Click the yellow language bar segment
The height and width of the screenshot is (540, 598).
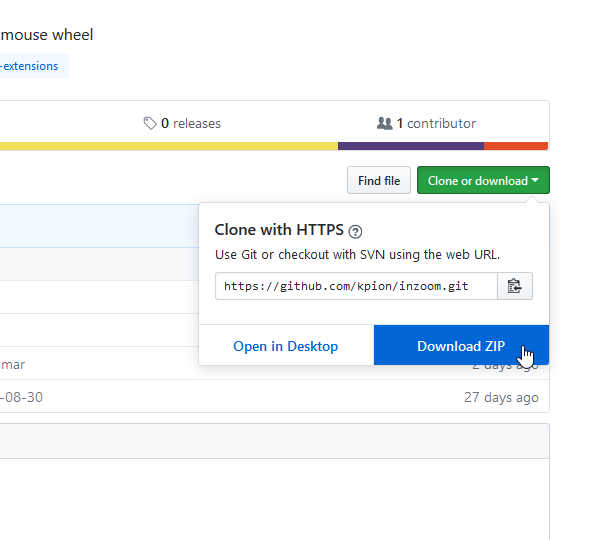tap(169, 146)
